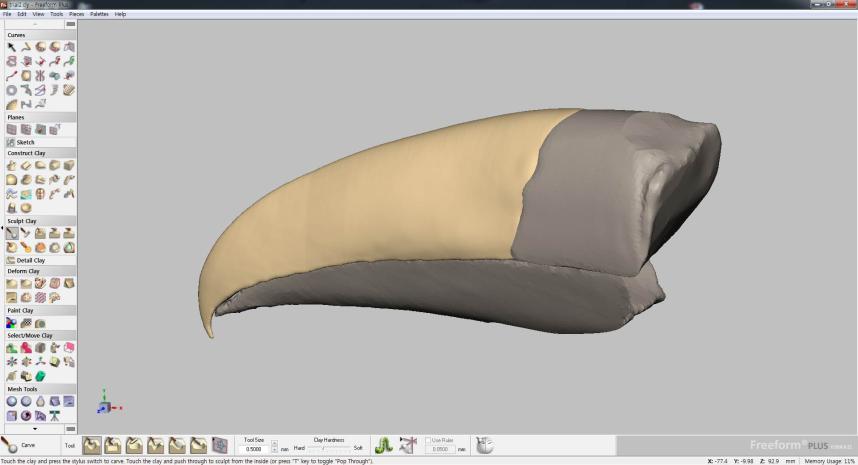858x465 pixels.
Task: Click the Tool Size input field
Action: [255, 449]
